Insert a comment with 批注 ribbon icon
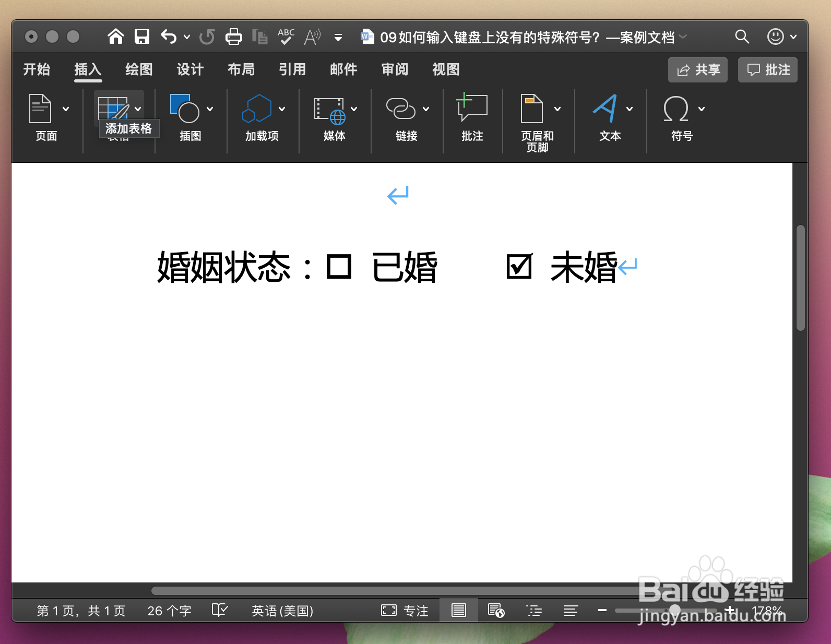 [472, 107]
